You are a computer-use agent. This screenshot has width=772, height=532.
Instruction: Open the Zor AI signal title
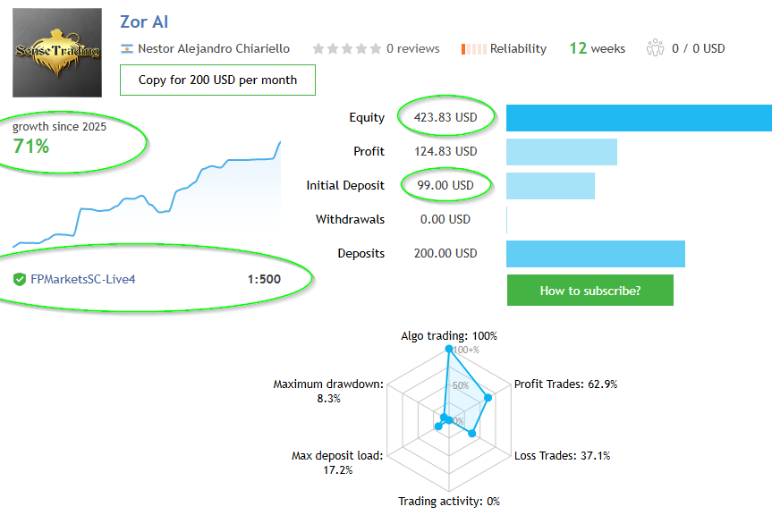(x=144, y=21)
